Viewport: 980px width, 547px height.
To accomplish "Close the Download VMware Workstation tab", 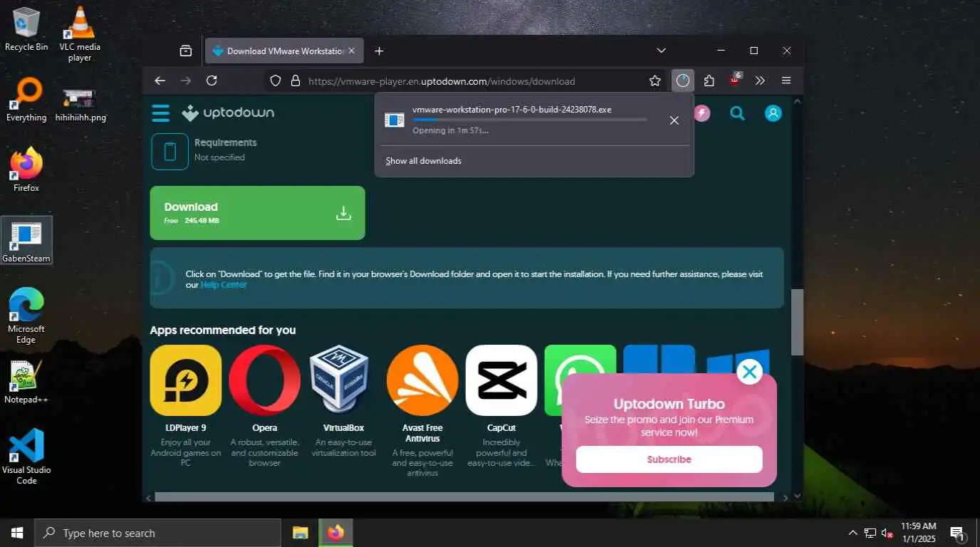I will [x=352, y=51].
